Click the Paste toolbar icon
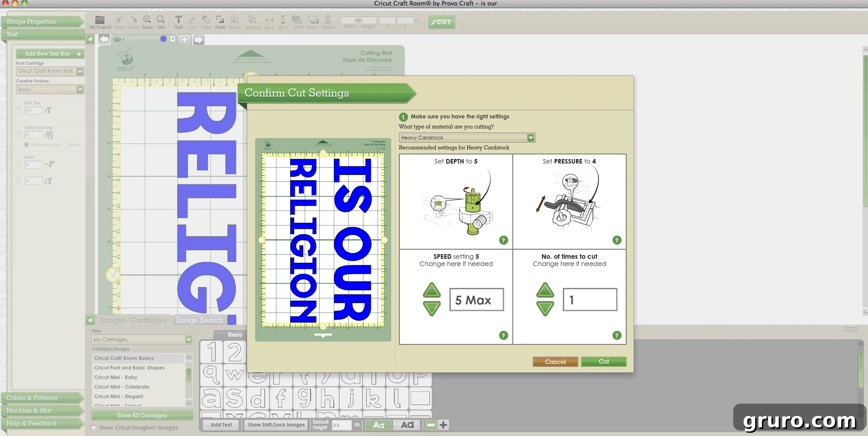868x436 pixels. pyautogui.click(x=220, y=22)
